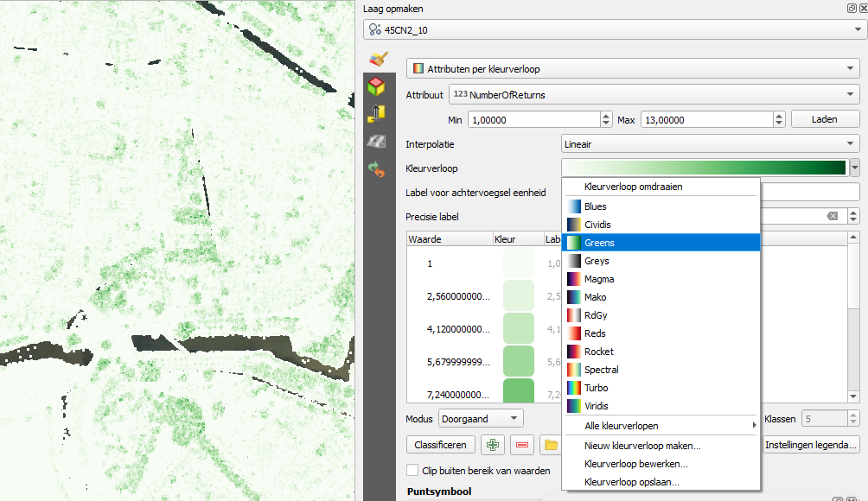Viewport: 868px width, 501px height.
Task: Remove selected class with red minus
Action: 521,445
